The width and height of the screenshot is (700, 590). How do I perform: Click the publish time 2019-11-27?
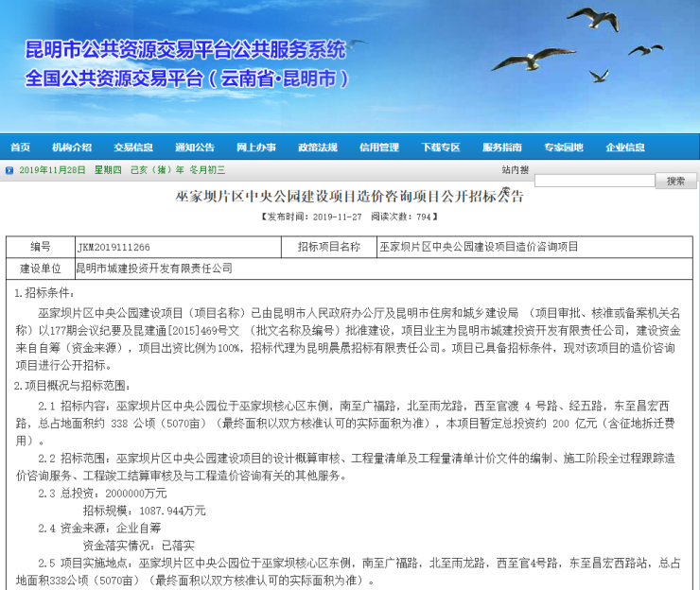coord(337,217)
